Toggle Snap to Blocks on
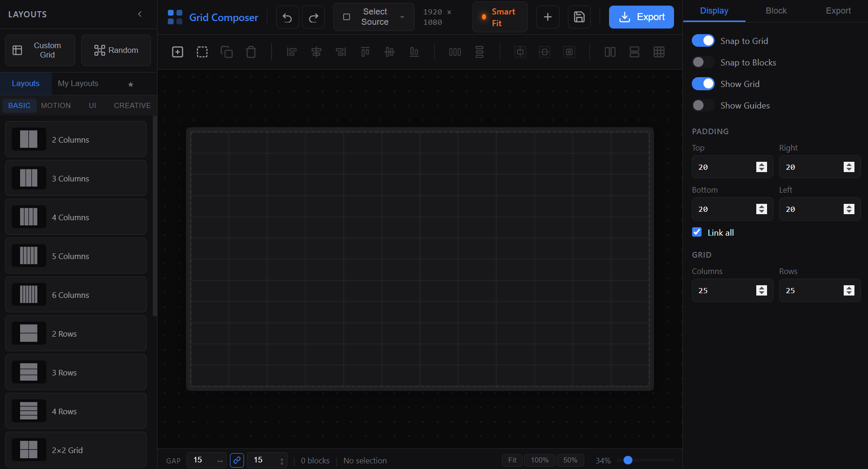The image size is (868, 469). point(703,62)
